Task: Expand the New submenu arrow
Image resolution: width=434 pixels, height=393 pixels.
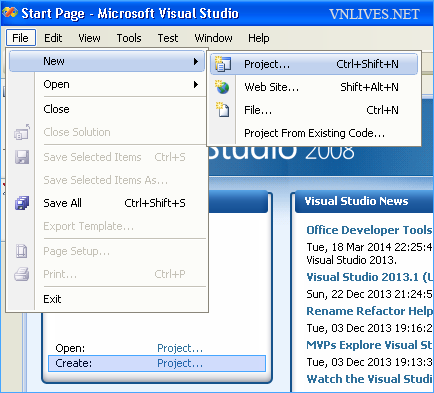Action: [196, 61]
